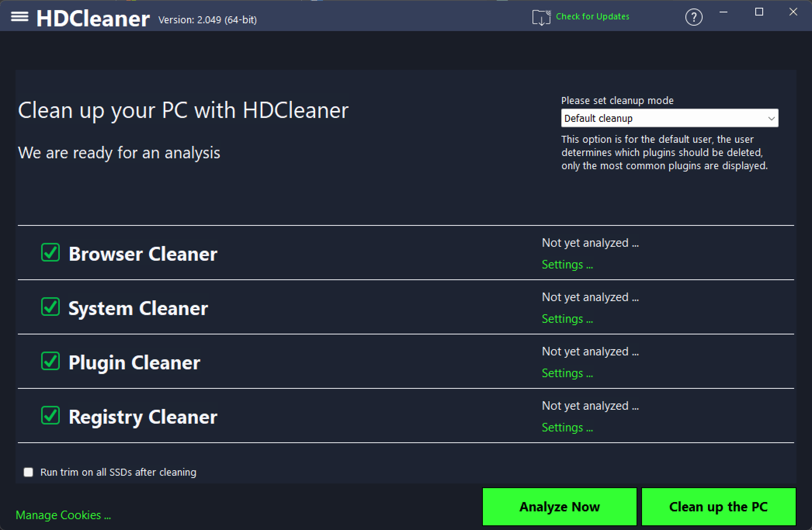Click the Browser Cleaner check icon
Viewport: 812px width, 530px height.
pos(50,253)
